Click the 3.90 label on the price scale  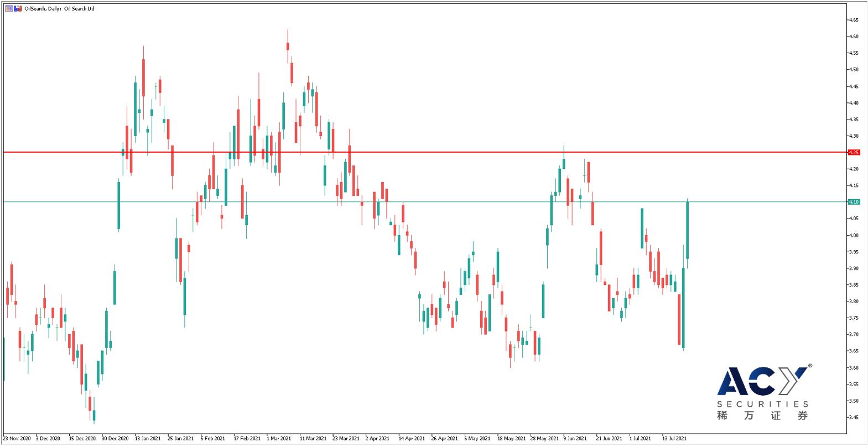[854, 268]
